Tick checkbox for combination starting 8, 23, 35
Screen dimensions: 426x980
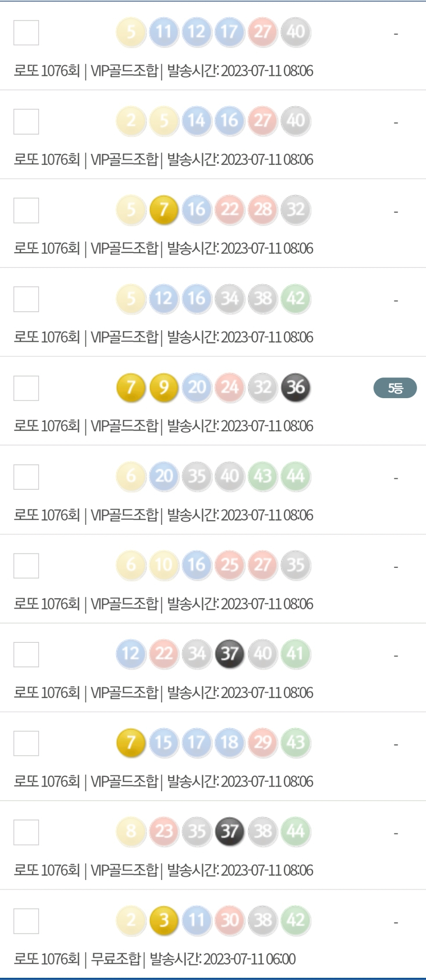click(x=26, y=832)
